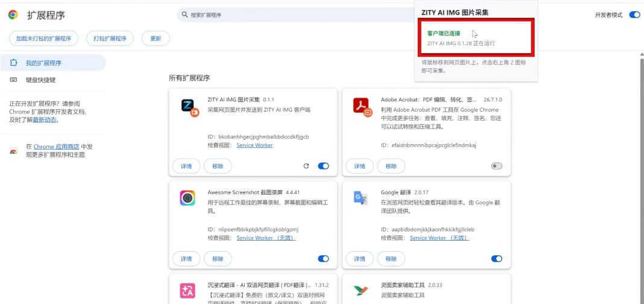Click the Chrome web store rainbow icon
644x304 pixels.
13,151
